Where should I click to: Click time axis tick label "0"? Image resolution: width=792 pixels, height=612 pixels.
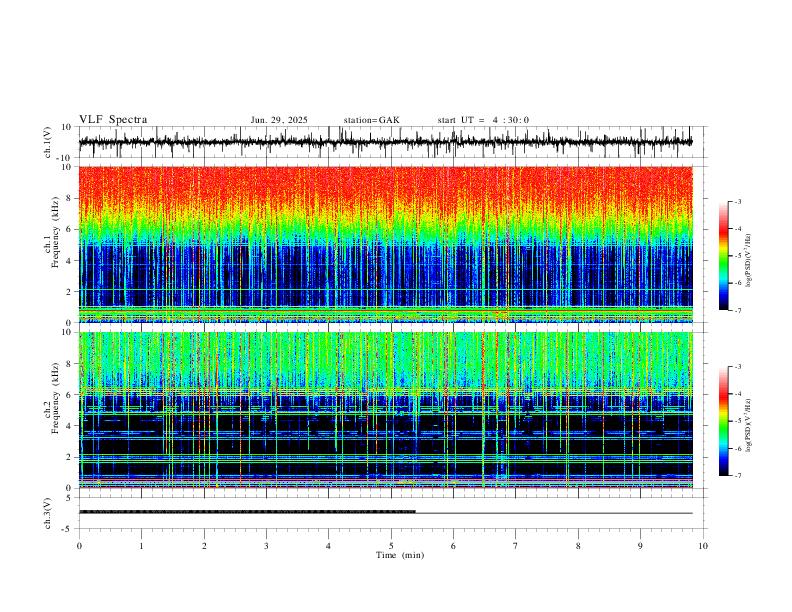point(79,546)
